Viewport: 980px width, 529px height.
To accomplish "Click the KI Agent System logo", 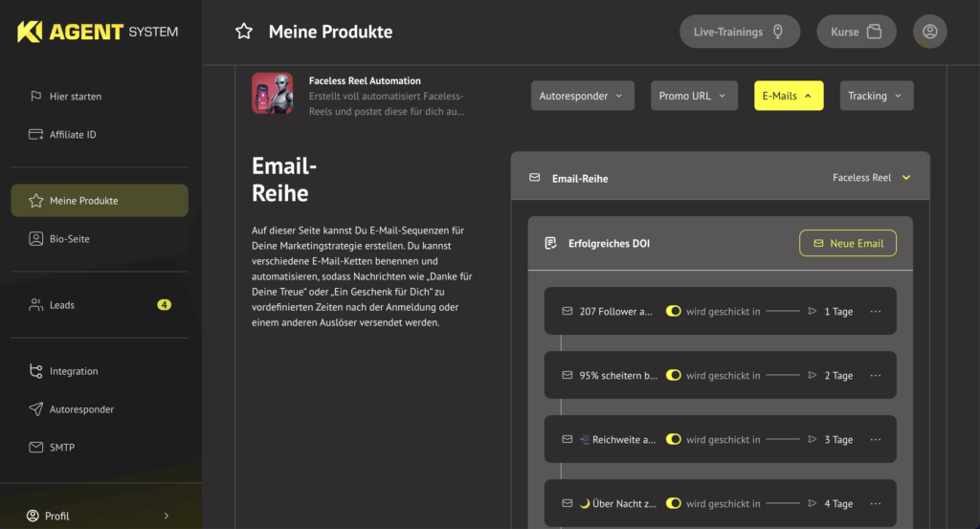I will tap(98, 32).
